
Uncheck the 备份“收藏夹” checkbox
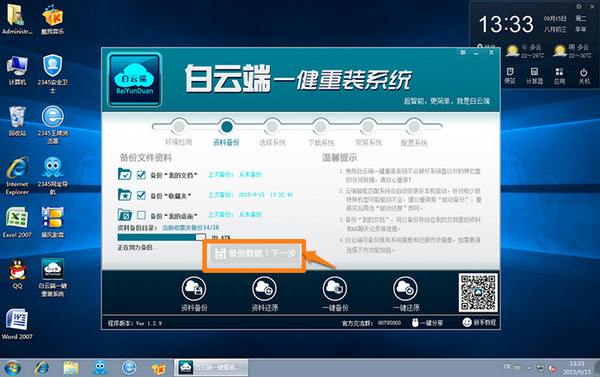click(x=141, y=195)
